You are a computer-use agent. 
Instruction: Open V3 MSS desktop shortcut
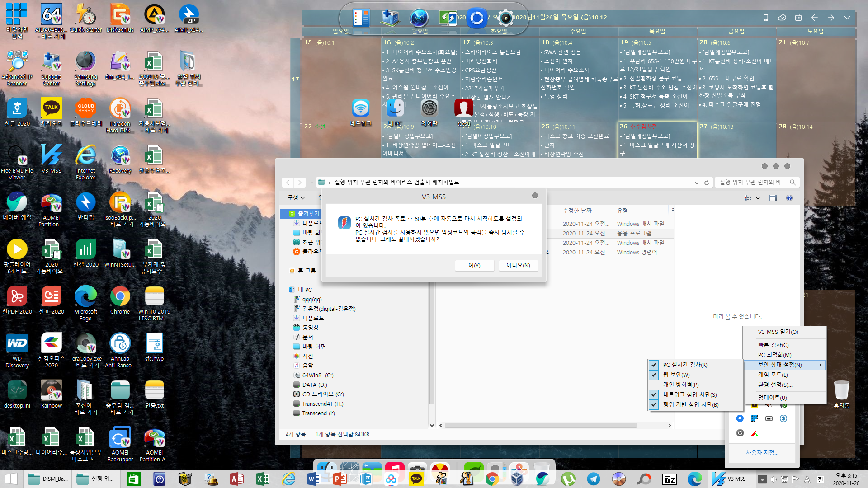pos(51,159)
